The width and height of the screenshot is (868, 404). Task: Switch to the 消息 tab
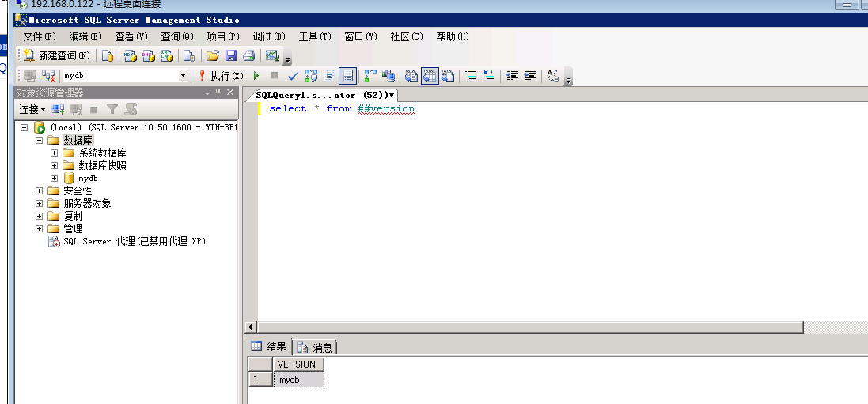[315, 348]
